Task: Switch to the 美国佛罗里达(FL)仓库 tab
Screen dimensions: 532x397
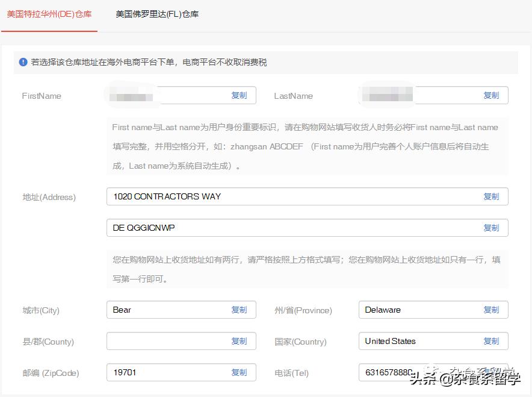Action: pos(156,13)
